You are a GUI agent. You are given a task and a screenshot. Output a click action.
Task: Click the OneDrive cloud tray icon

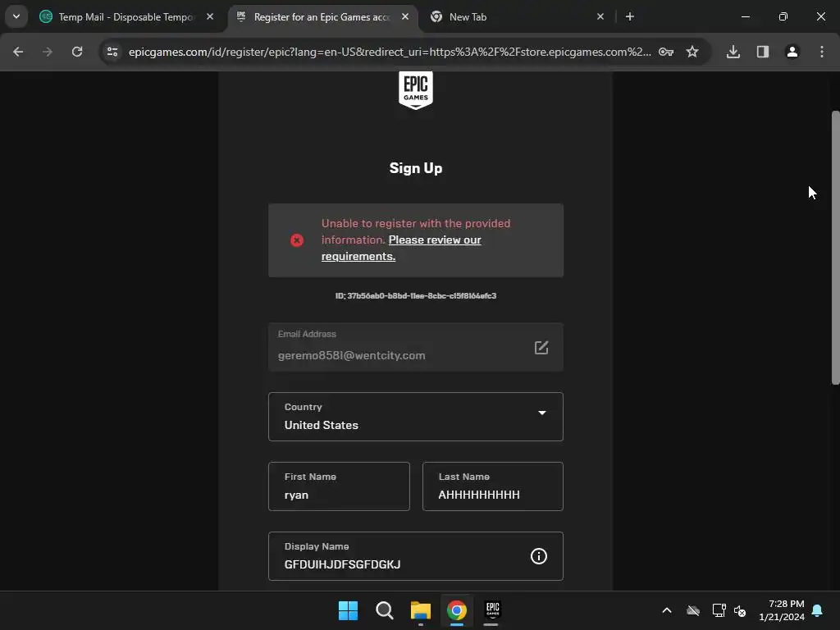693,610
